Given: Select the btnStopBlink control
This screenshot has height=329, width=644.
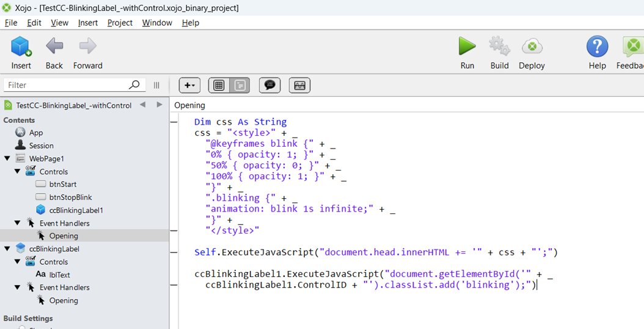Looking at the screenshot, I should click(x=71, y=197).
